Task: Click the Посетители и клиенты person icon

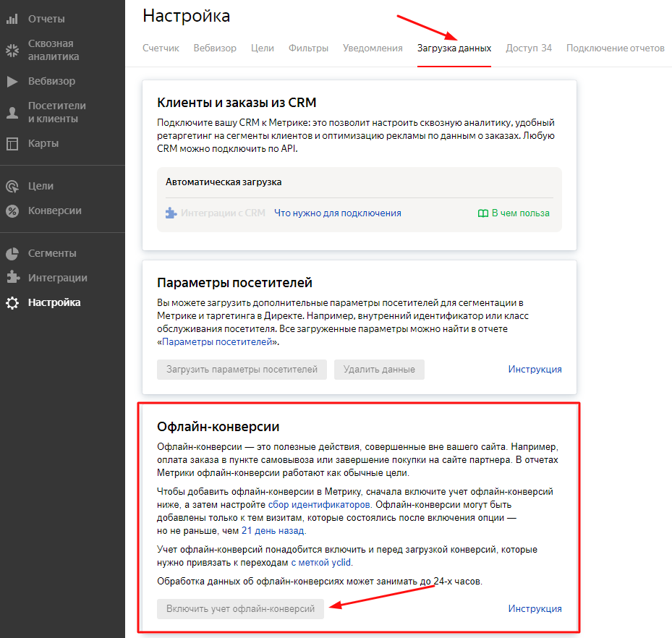Action: point(12,113)
